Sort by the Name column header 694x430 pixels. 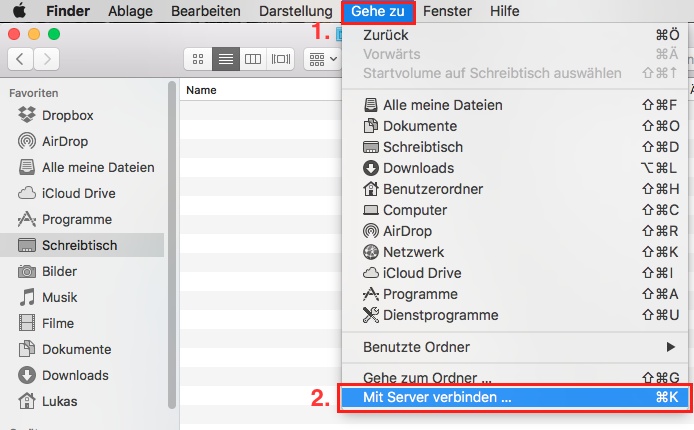201,90
